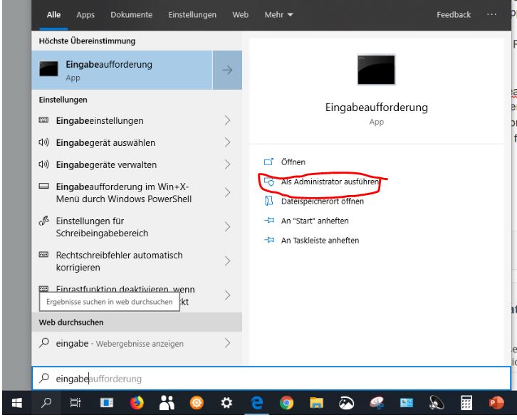Click the keyboard icon beside Rechtschreibfehler automatisch korrigieren
This screenshot has height=420, width=517.
point(44,255)
